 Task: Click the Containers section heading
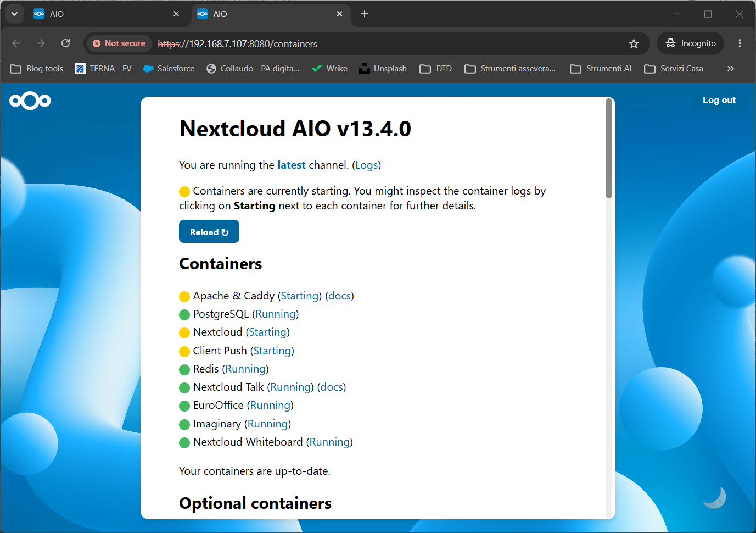coord(220,264)
